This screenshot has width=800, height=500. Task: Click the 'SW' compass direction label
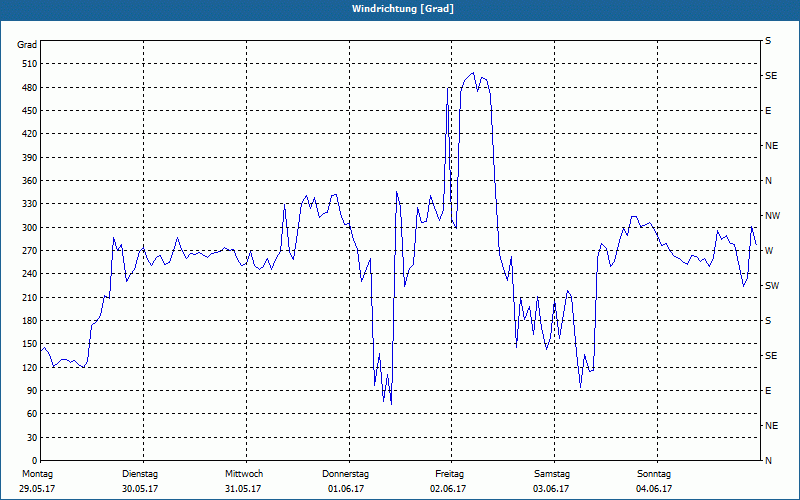click(772, 286)
